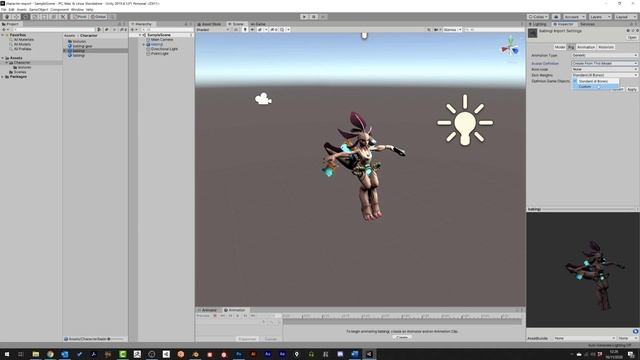Click the Project panel search field
Screen dimensions: 640x360
[x=53, y=30]
